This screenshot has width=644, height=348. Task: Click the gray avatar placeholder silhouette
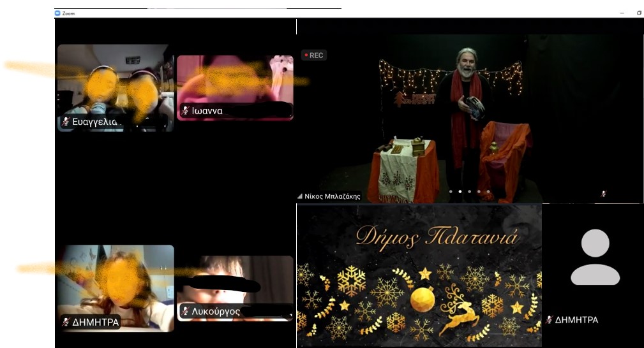click(x=595, y=257)
